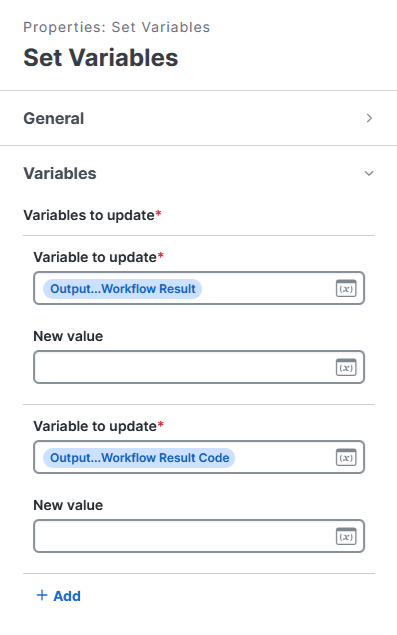
Task: Open variable picker for Workflow Result field
Action: (x=346, y=288)
